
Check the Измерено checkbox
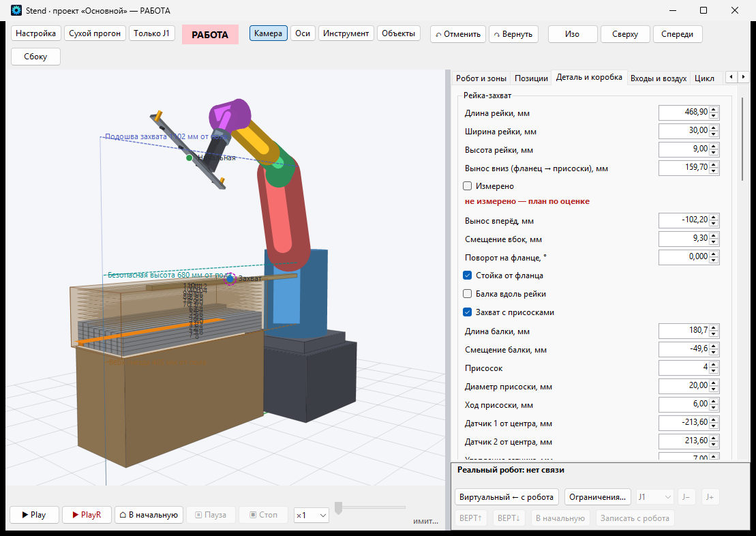(x=467, y=185)
